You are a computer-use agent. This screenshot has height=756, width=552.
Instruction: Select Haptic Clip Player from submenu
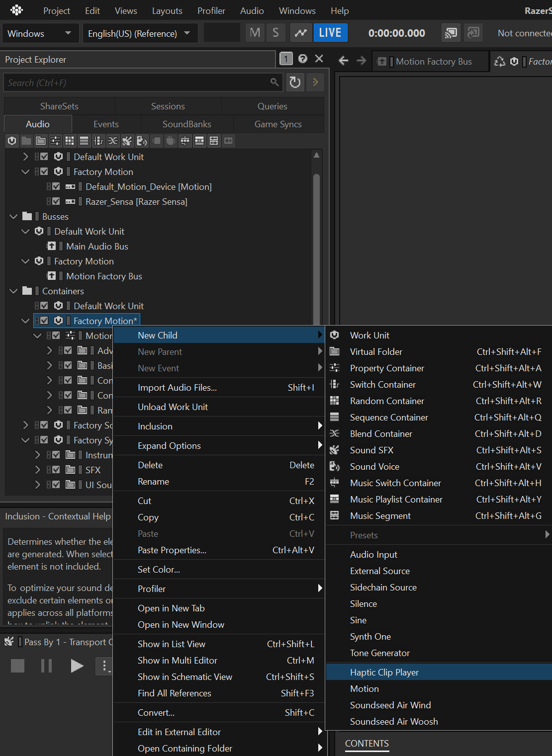coord(439,672)
